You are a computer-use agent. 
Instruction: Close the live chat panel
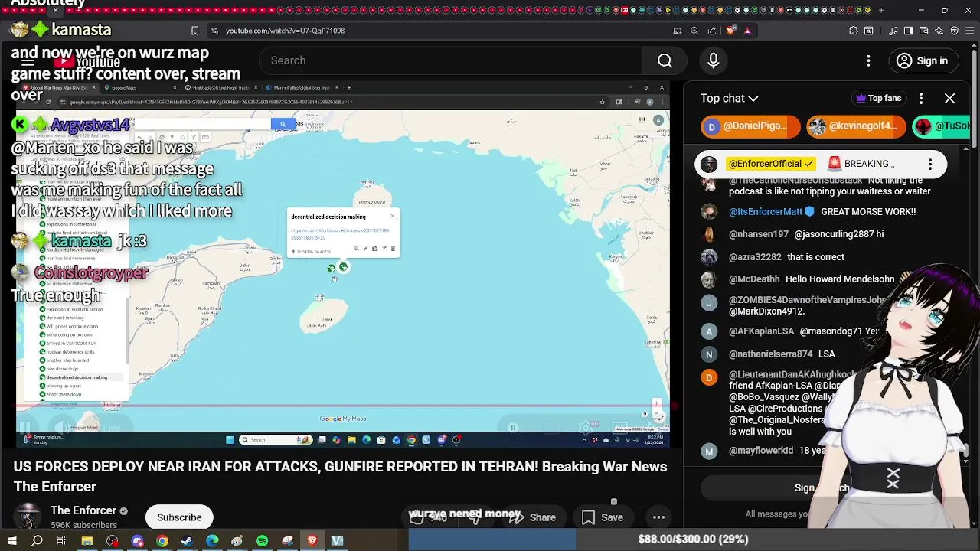click(949, 98)
